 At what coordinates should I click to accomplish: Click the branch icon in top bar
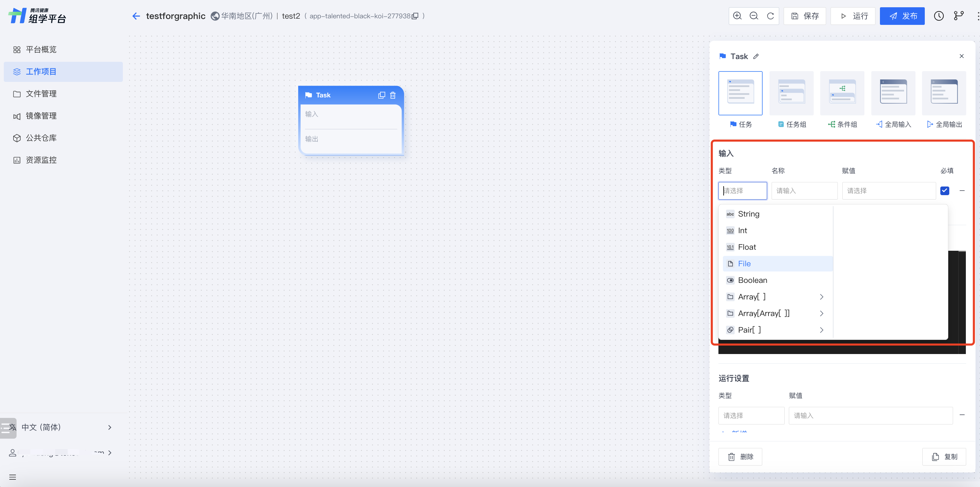coord(959,16)
